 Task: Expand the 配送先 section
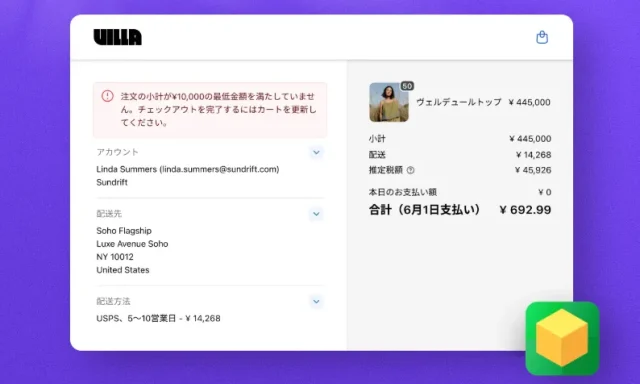[316, 214]
